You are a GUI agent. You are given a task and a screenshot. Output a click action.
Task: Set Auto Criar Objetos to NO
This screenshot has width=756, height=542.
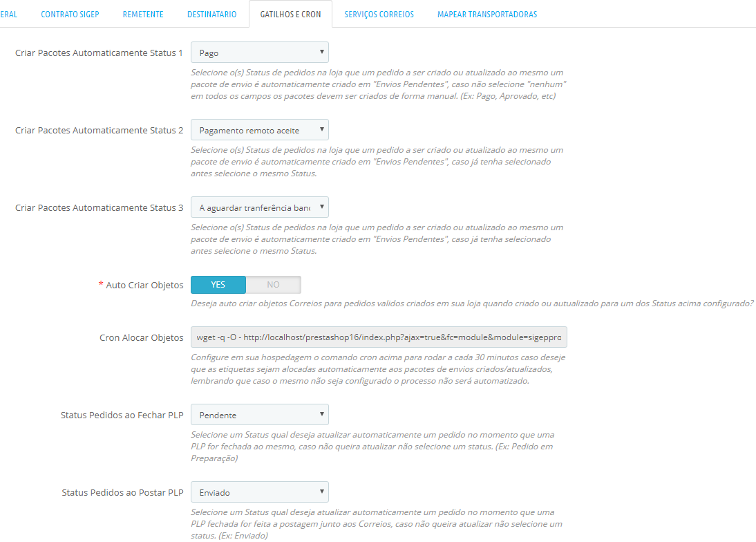coord(273,285)
